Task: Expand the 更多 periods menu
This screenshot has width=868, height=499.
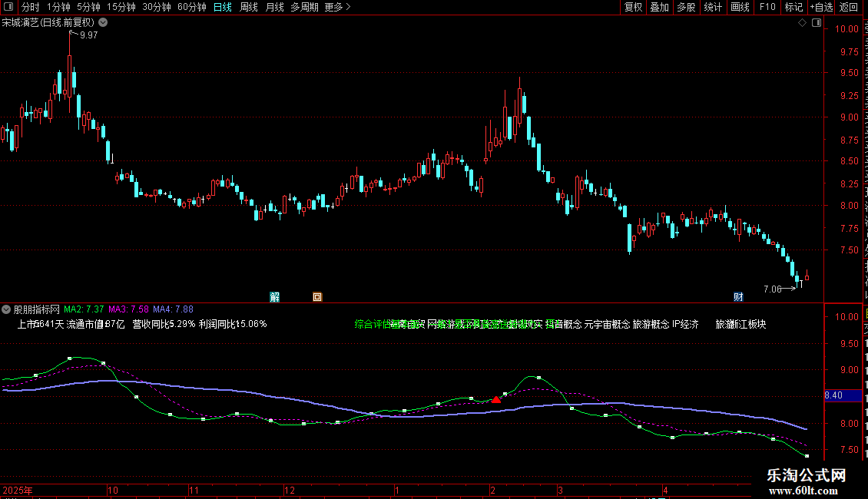Action: pos(337,7)
